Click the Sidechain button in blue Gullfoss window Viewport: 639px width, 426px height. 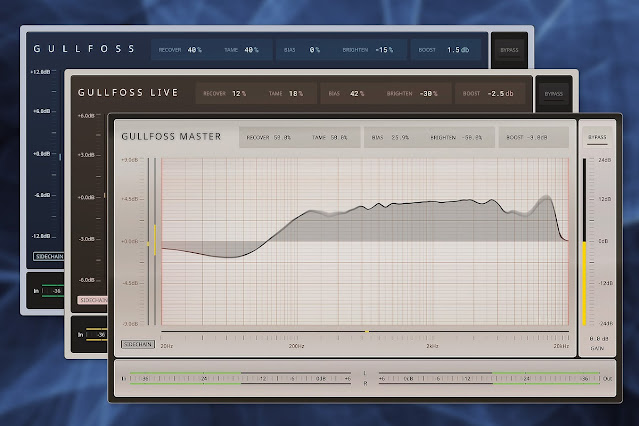click(x=49, y=256)
